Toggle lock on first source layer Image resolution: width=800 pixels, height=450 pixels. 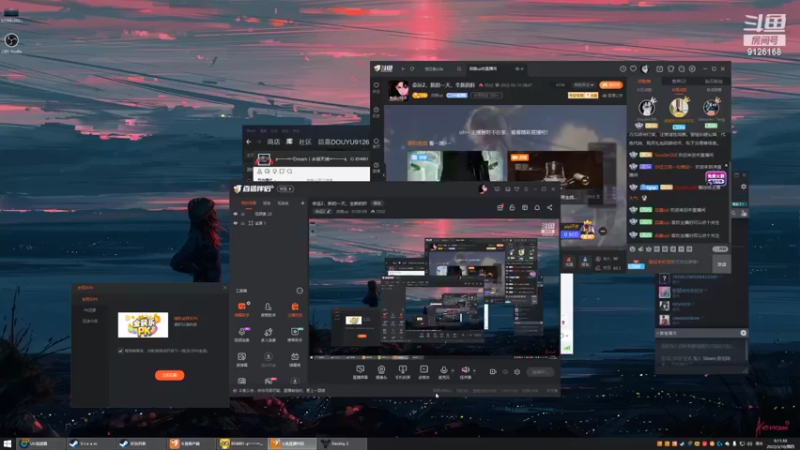(x=243, y=214)
